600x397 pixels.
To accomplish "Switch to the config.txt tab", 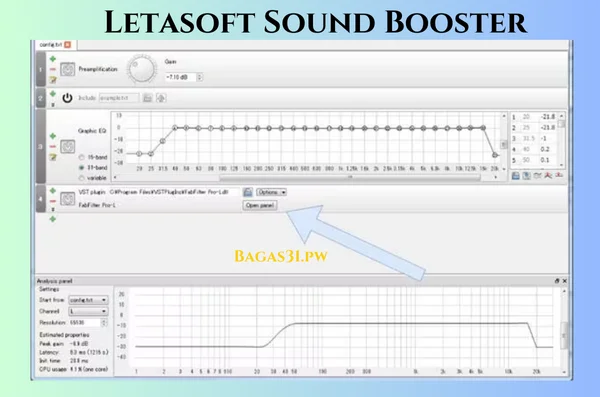I will (x=51, y=45).
